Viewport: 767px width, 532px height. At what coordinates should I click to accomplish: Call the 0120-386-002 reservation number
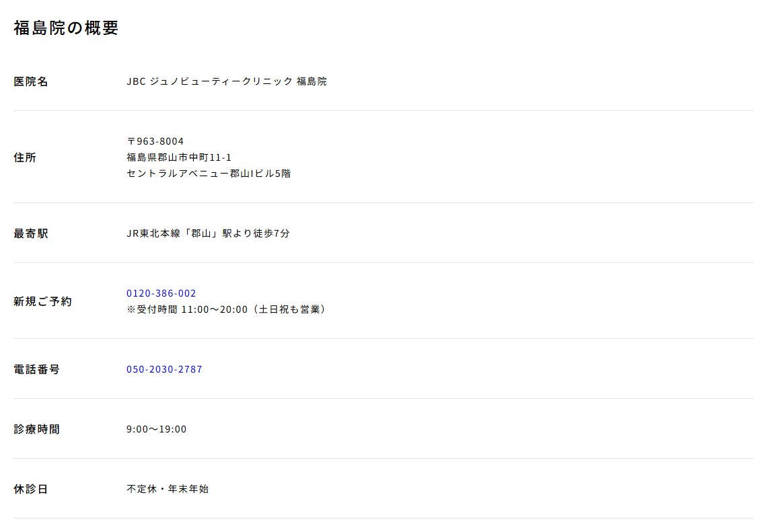coord(161,293)
